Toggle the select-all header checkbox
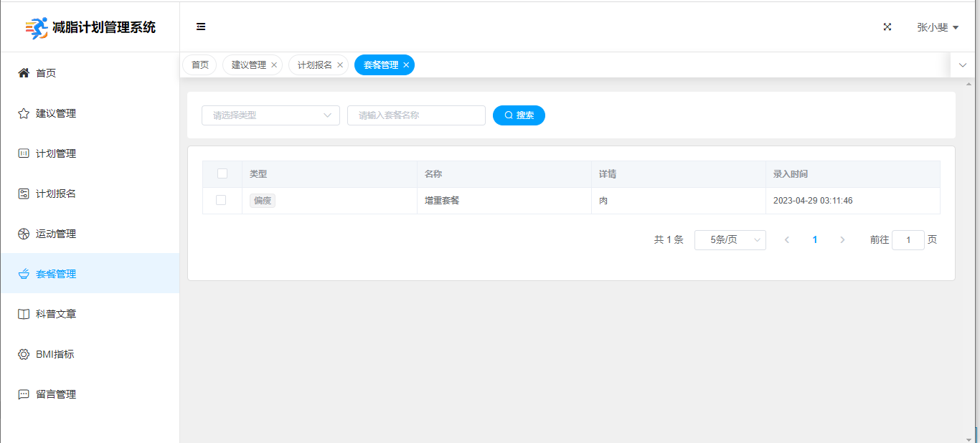The width and height of the screenshot is (980, 443). tap(222, 173)
